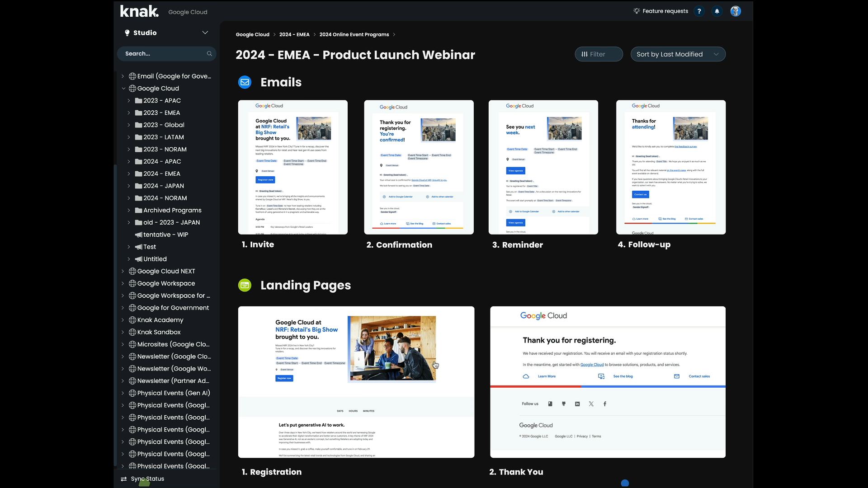Click the Knak Academy globe icon
Screen dimensions: 868x488
132,320
